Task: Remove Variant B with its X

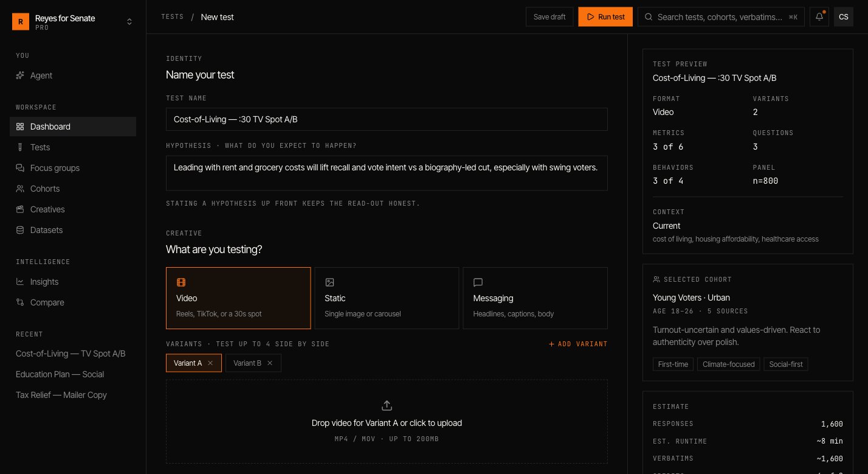Action: 270,363
